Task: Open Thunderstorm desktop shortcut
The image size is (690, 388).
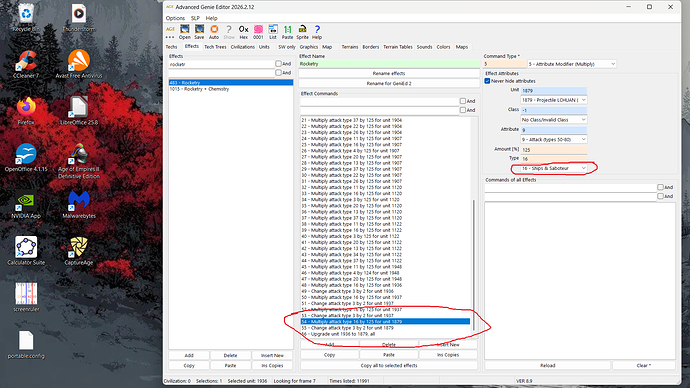Action: tap(79, 18)
